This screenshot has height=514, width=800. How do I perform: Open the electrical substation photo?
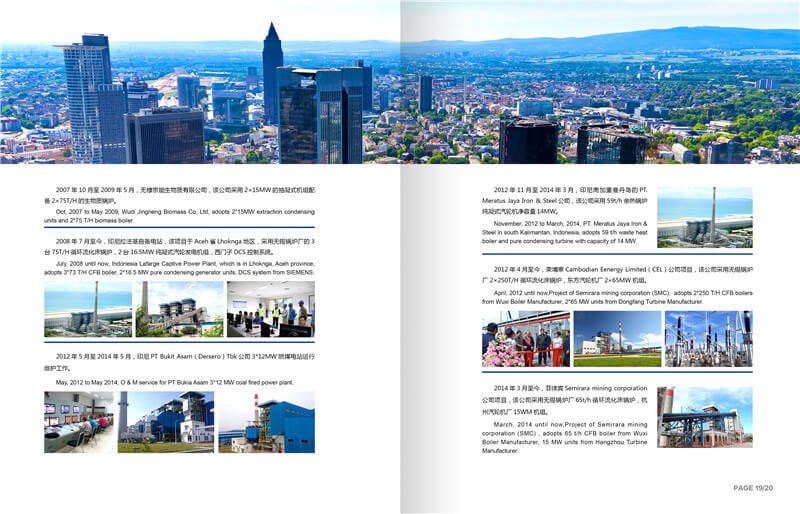[708, 338]
